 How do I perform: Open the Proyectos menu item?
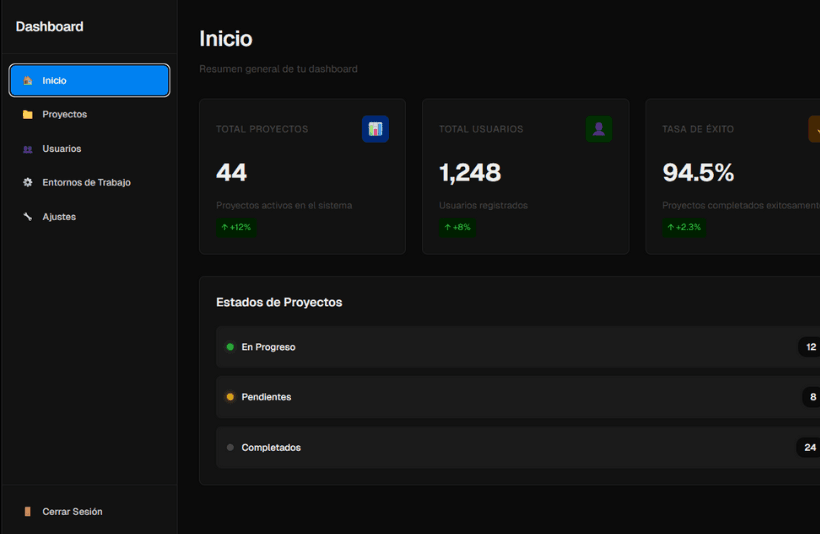click(65, 115)
